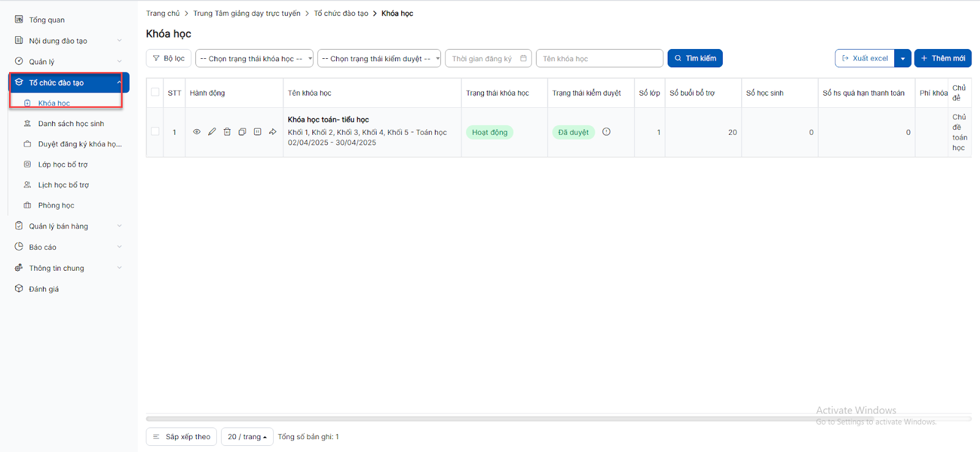
Task: Open the Xuất excel dropdown arrow
Action: [903, 58]
